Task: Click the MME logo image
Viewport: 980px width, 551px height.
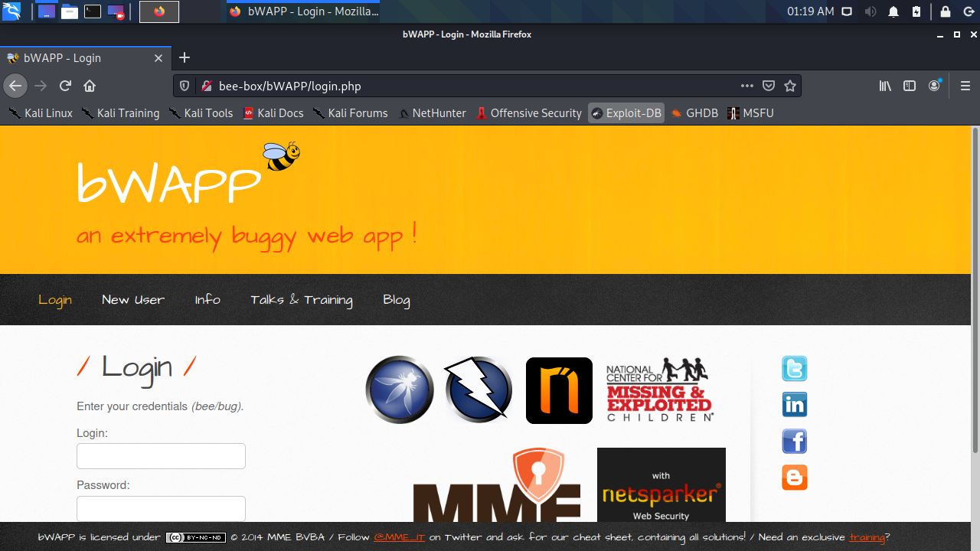Action: [497, 485]
